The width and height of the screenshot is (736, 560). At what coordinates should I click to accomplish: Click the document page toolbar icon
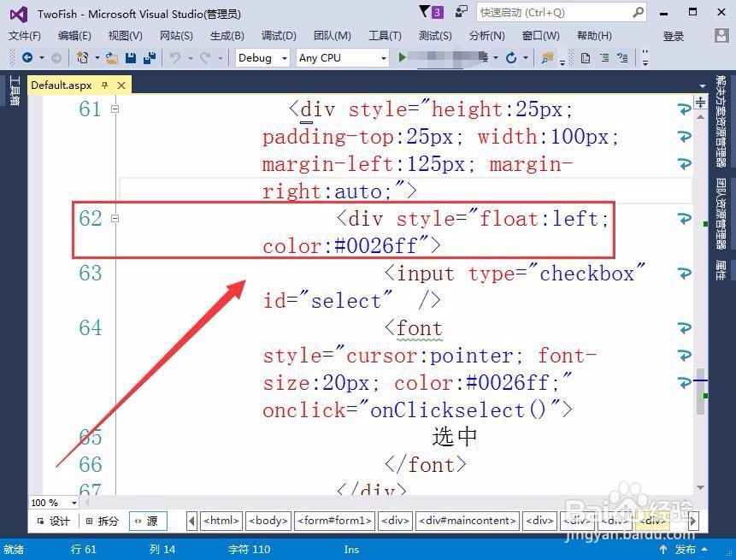click(x=586, y=58)
